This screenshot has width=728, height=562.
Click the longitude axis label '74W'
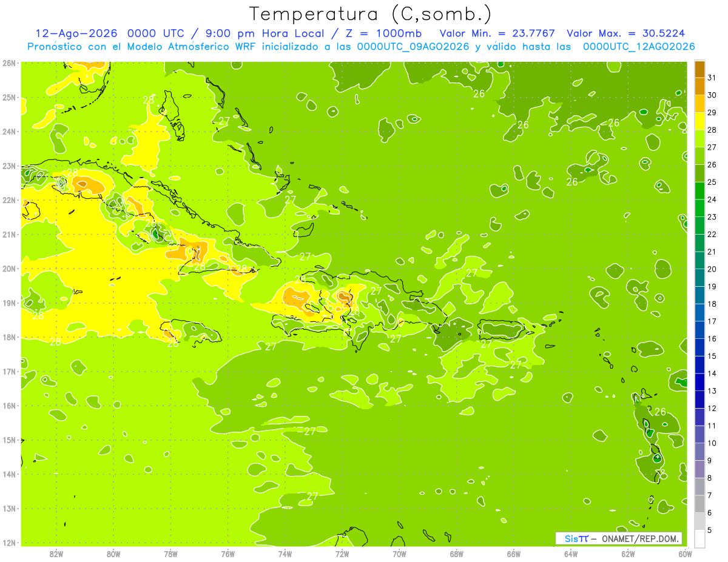click(x=285, y=554)
